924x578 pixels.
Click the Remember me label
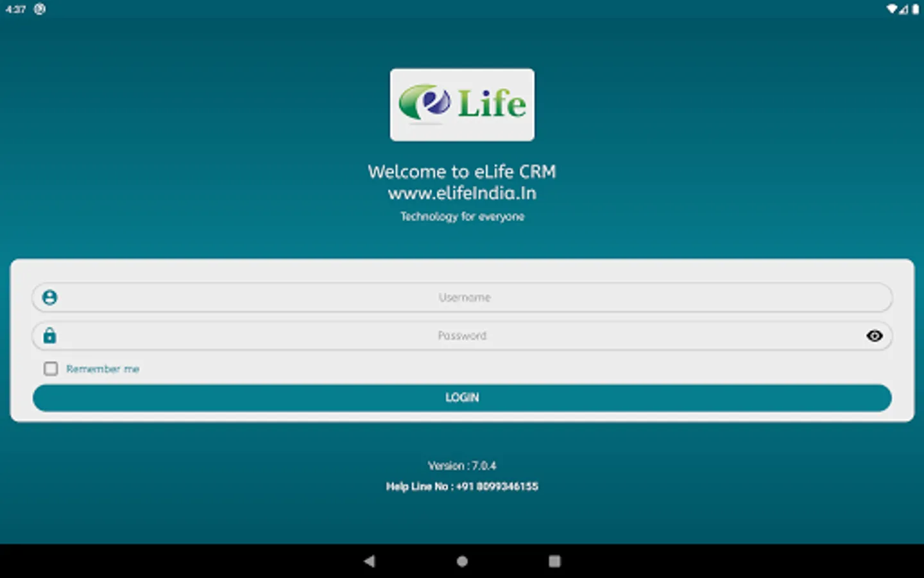tap(103, 369)
